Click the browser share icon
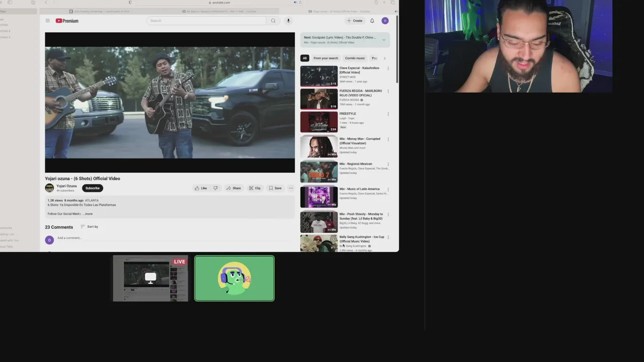The image size is (644, 362). click(x=376, y=3)
